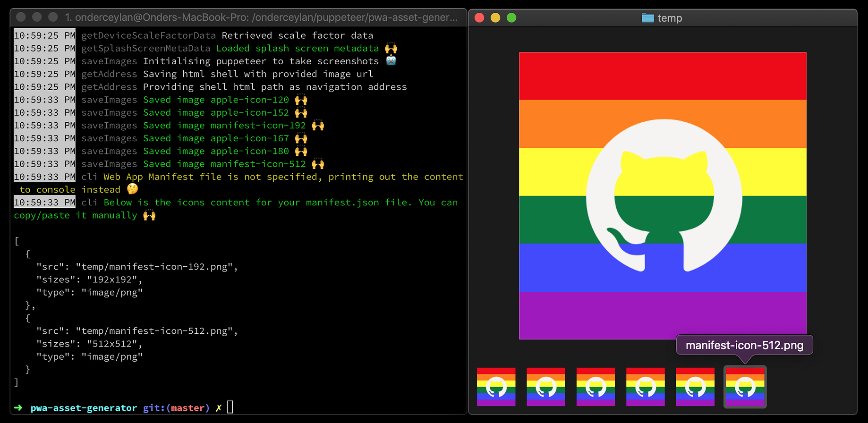Click the 'Web App Manifest file is not specified' warning
This screenshot has height=423, width=868.
point(238,183)
